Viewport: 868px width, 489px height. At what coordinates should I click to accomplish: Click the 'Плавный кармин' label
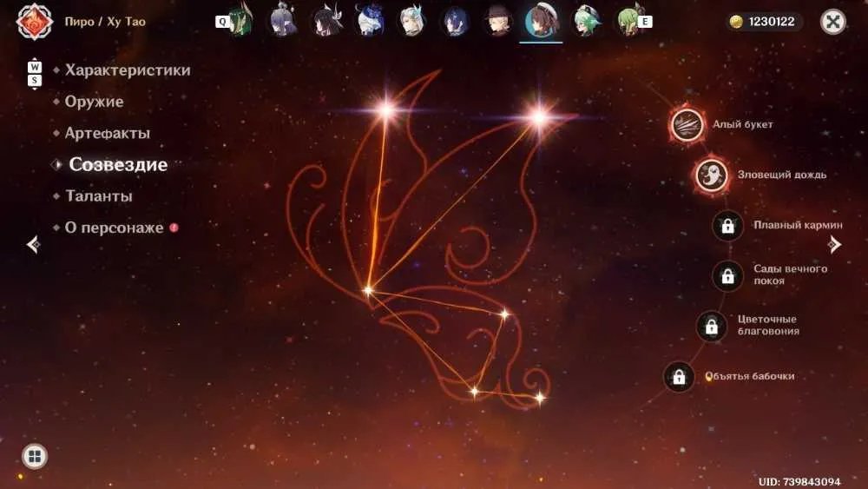pyautogui.click(x=798, y=226)
